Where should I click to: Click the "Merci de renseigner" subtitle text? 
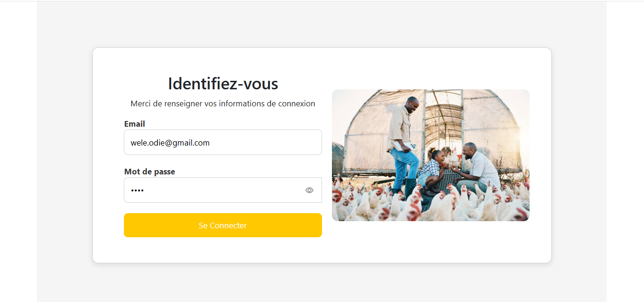pyautogui.click(x=223, y=104)
